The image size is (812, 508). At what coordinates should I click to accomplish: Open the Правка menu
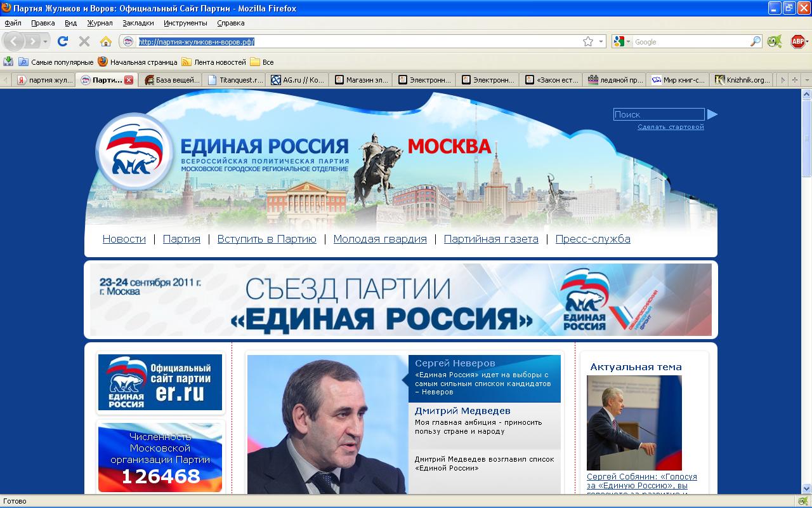pyautogui.click(x=43, y=23)
